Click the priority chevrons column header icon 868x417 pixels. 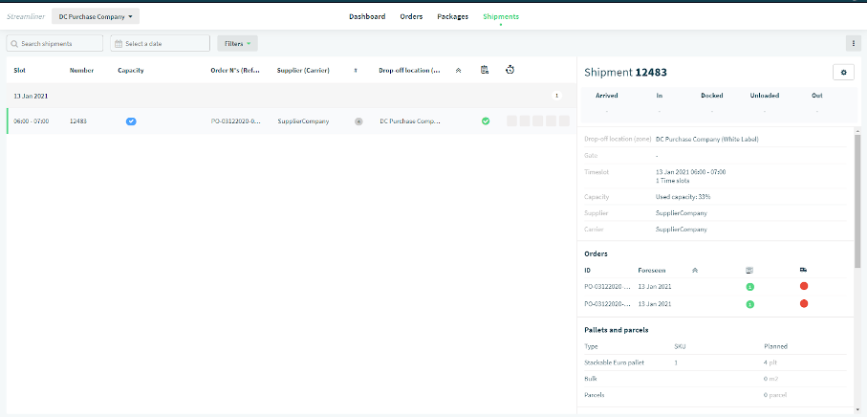pos(458,71)
